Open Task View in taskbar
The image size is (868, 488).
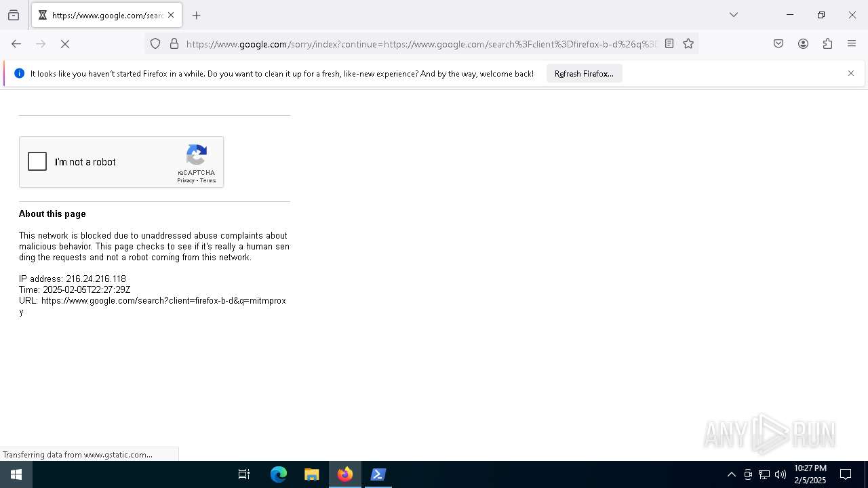tap(244, 474)
